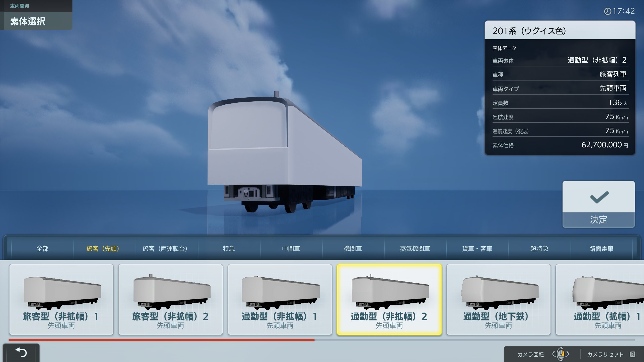Click the red horizontal scrollbar under thumbnails
The image size is (644, 362).
(x=161, y=340)
